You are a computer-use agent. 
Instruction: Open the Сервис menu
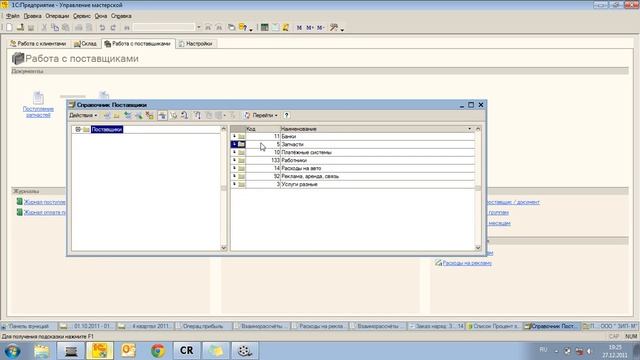82,16
